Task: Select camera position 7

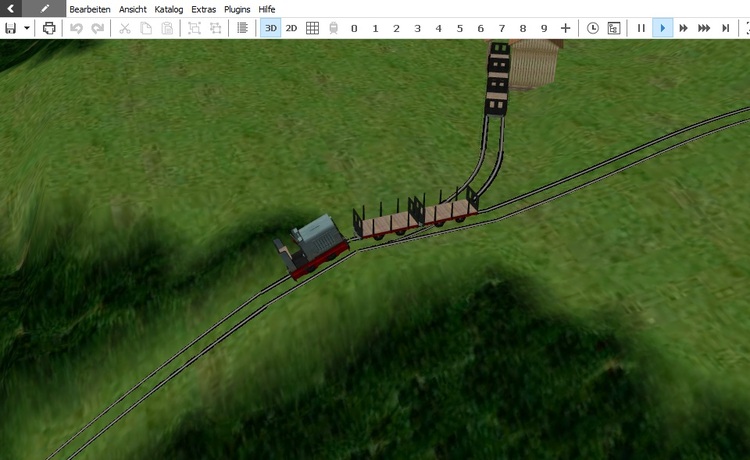Action: 502,29
